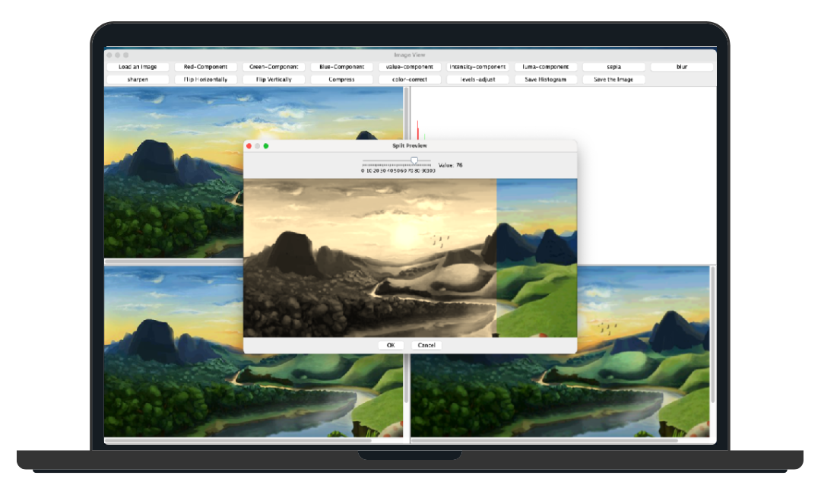Run the color-correct operation
This screenshot has width=821, height=504.
(x=410, y=79)
